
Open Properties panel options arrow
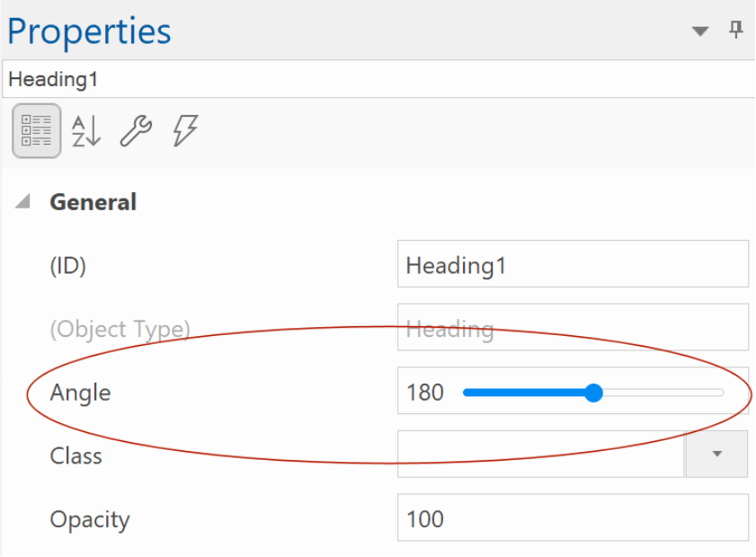[700, 31]
